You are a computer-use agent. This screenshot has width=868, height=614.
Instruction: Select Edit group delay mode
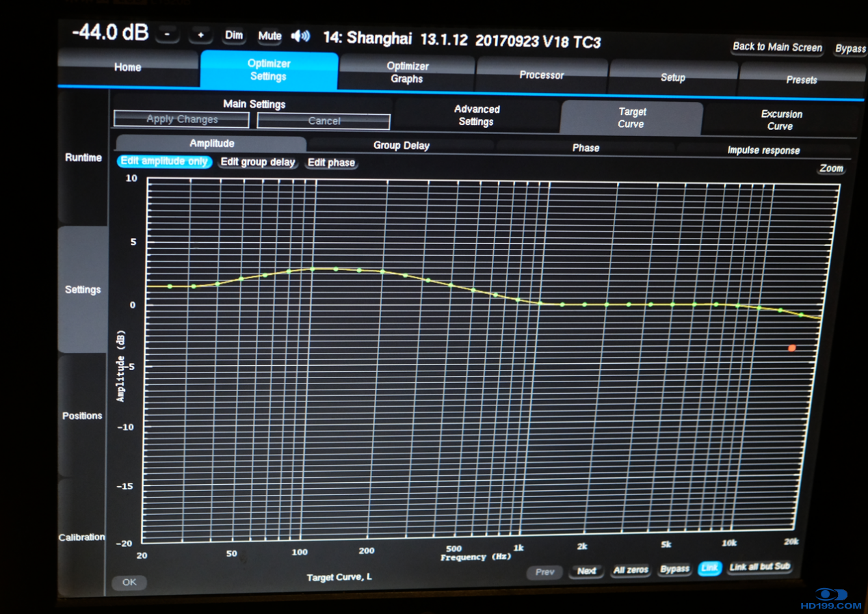257,162
